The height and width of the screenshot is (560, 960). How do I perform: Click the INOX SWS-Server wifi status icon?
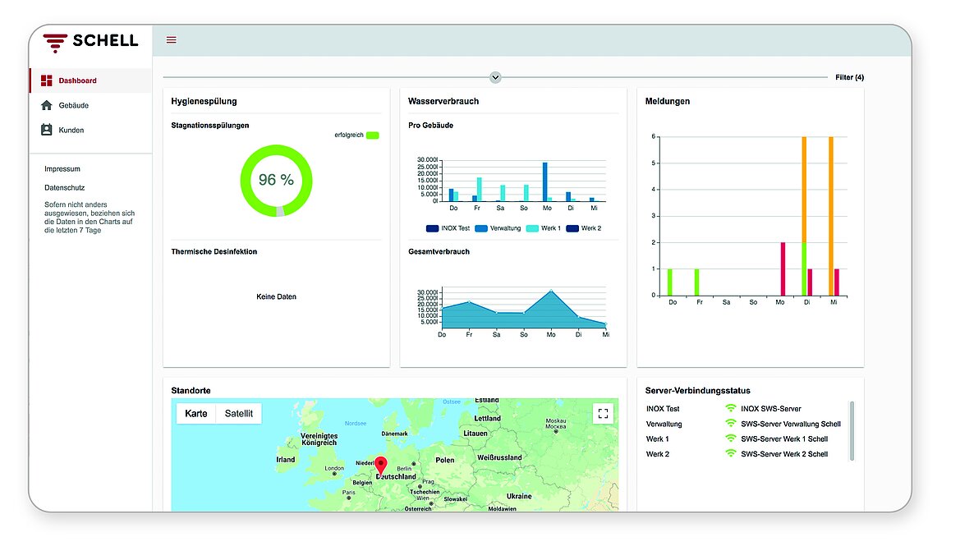pos(730,408)
